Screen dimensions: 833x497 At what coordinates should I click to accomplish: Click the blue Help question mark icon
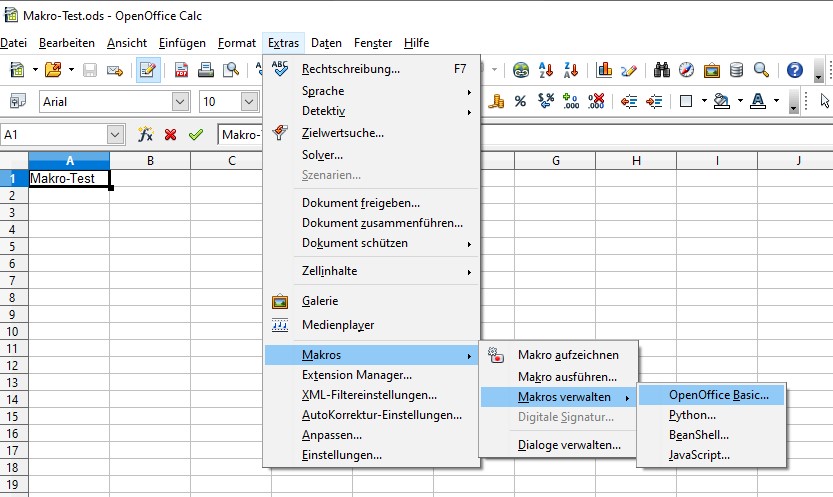(x=795, y=70)
